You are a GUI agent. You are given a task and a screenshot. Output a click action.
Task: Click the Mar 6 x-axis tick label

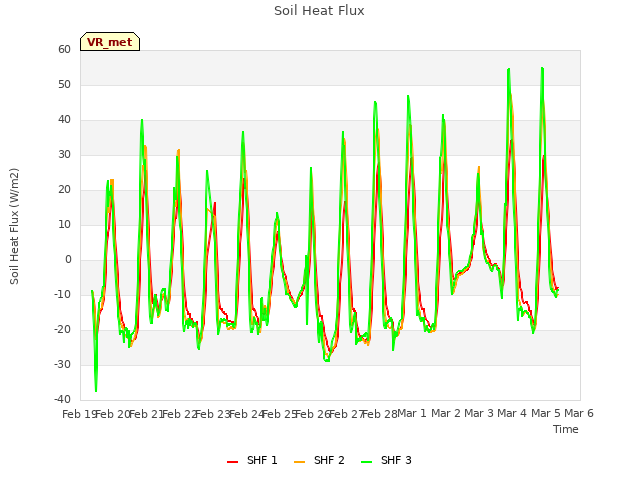[579, 413]
